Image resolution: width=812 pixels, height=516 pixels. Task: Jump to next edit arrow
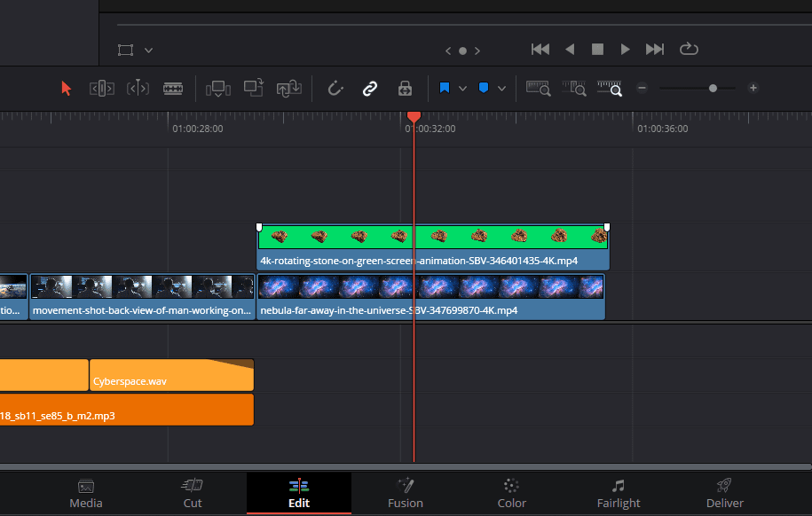477,51
